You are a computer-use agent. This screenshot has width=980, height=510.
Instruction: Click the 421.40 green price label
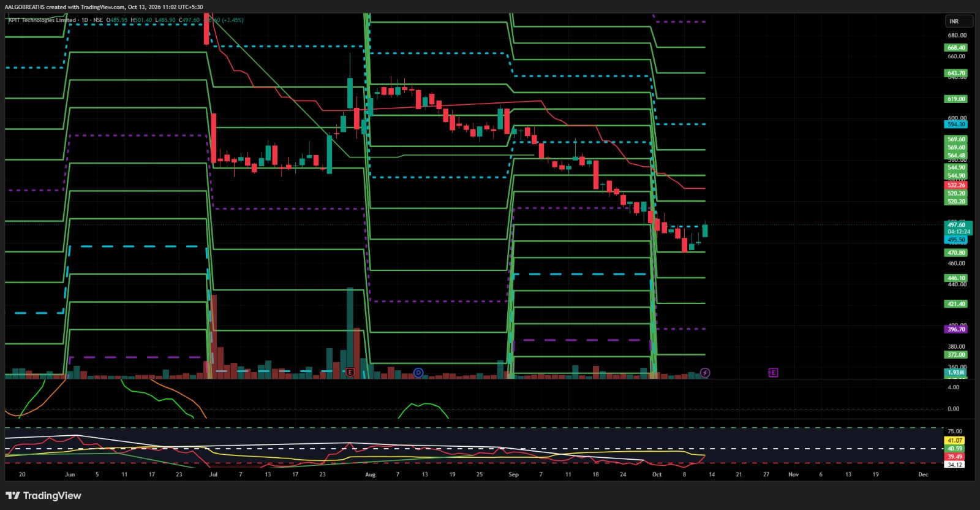click(956, 303)
